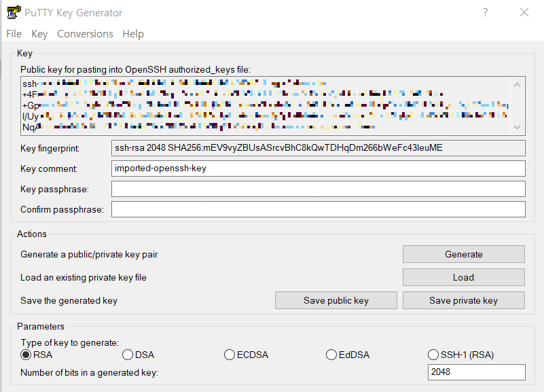Click the Load button
Viewport: 544px width, 392px height.
pos(463,277)
